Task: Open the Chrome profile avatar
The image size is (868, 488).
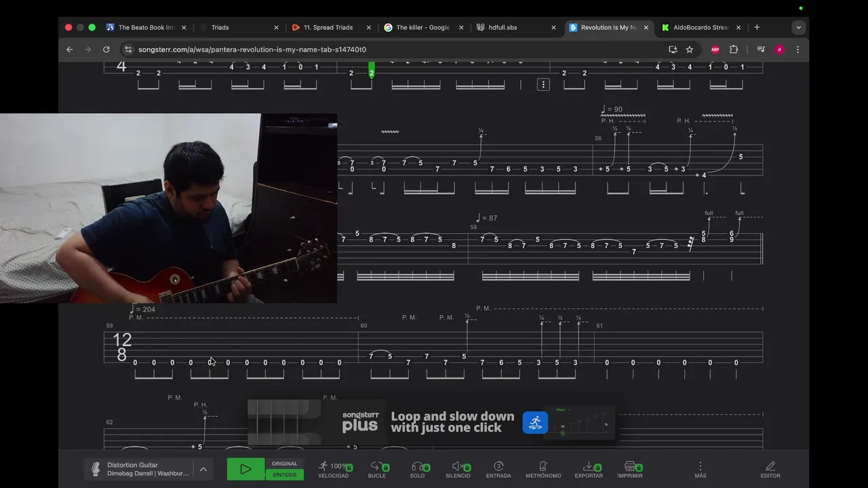Action: point(779,49)
